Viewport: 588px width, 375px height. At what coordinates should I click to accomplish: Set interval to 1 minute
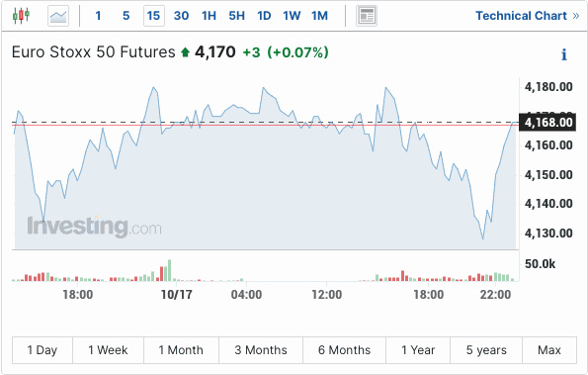98,16
